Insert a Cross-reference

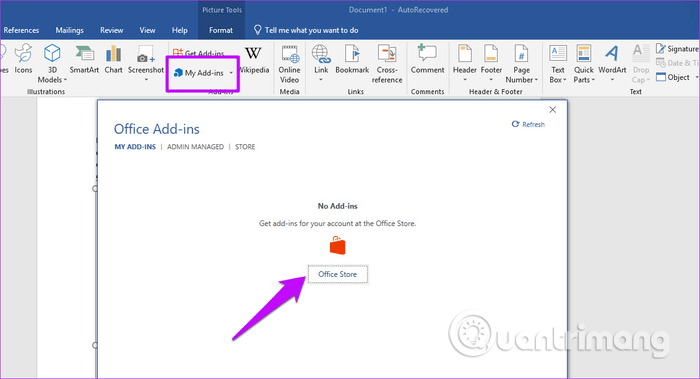tap(387, 64)
